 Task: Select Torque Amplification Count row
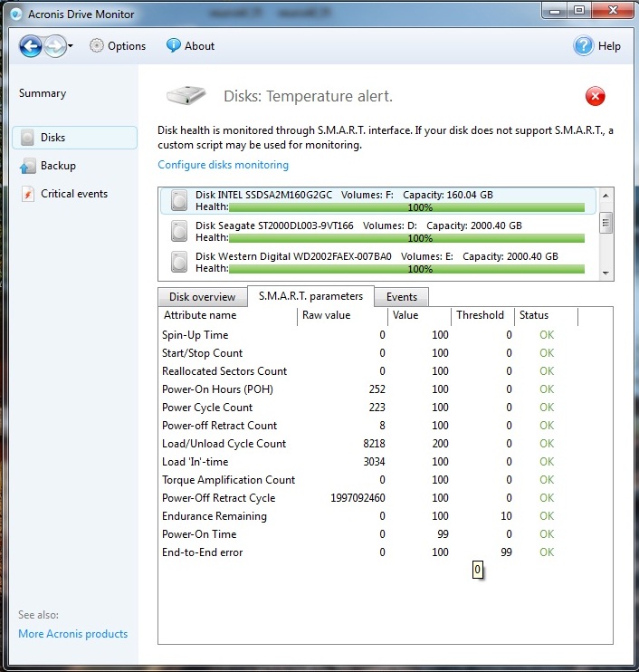(369, 480)
